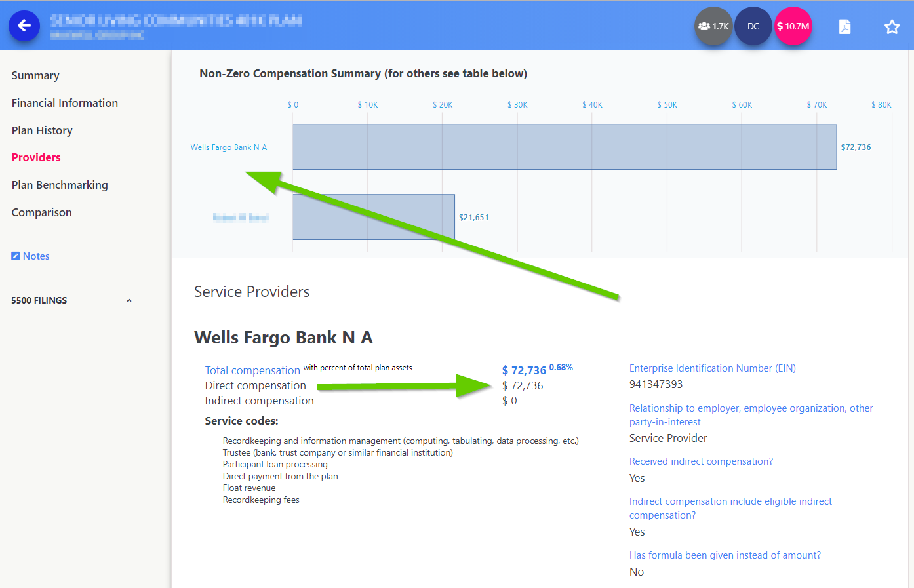Click EIN value 941347393
This screenshot has height=588, width=914.
coord(656,384)
